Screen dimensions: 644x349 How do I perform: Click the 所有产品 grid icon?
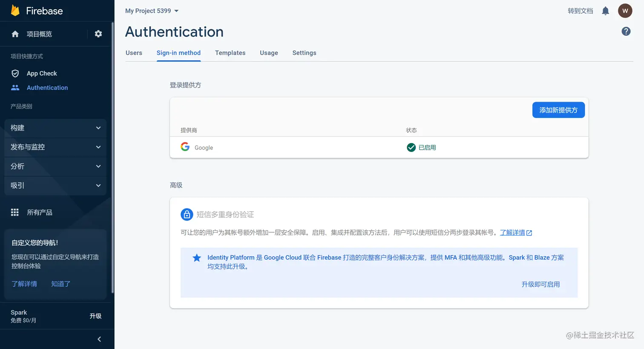coord(15,212)
